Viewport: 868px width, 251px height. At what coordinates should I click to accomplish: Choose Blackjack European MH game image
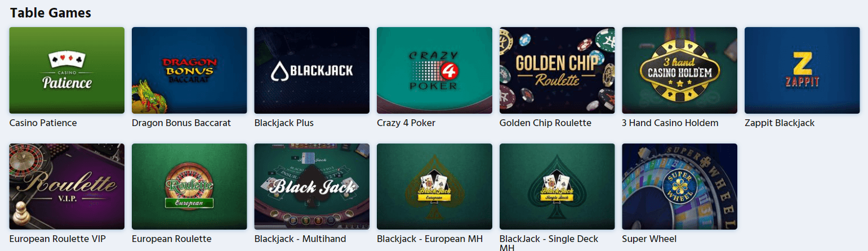434,186
